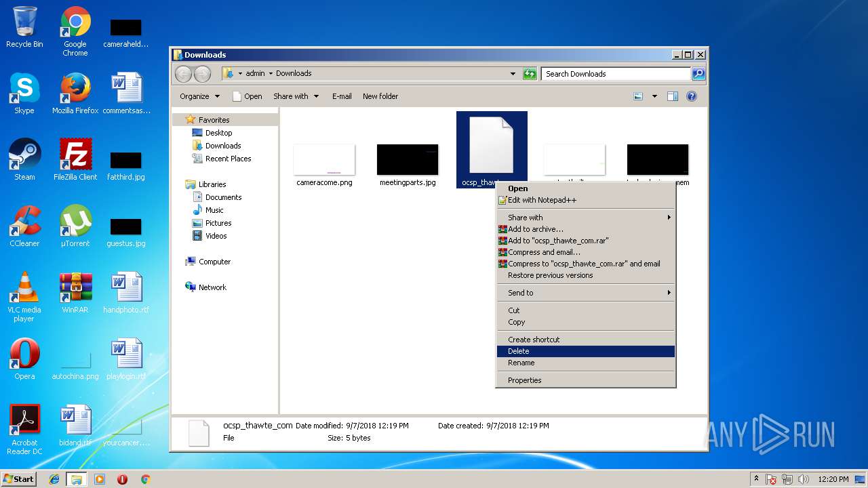This screenshot has width=868, height=488.
Task: Open Mozilla Firefox desktop shortcut
Action: pyautogui.click(x=75, y=94)
